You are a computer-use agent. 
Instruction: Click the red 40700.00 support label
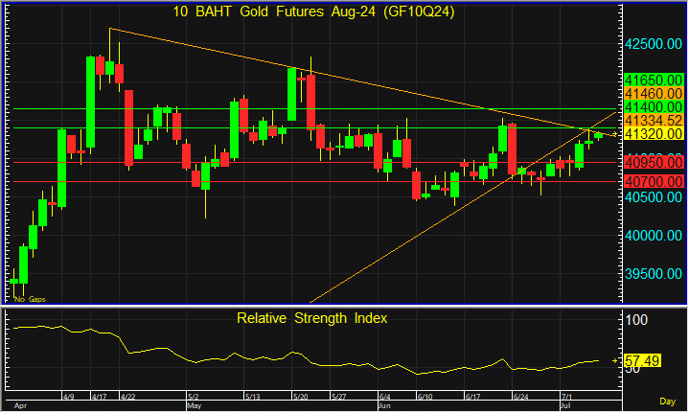651,182
